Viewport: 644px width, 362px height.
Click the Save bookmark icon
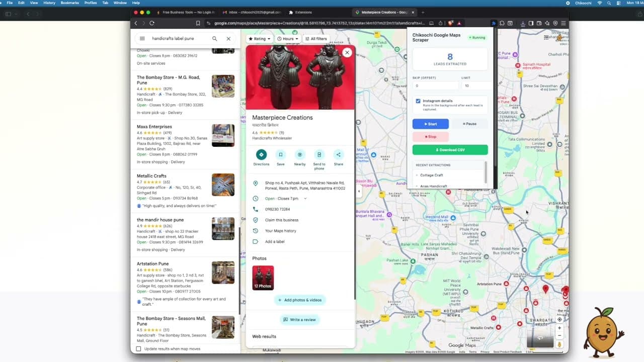pyautogui.click(x=281, y=155)
